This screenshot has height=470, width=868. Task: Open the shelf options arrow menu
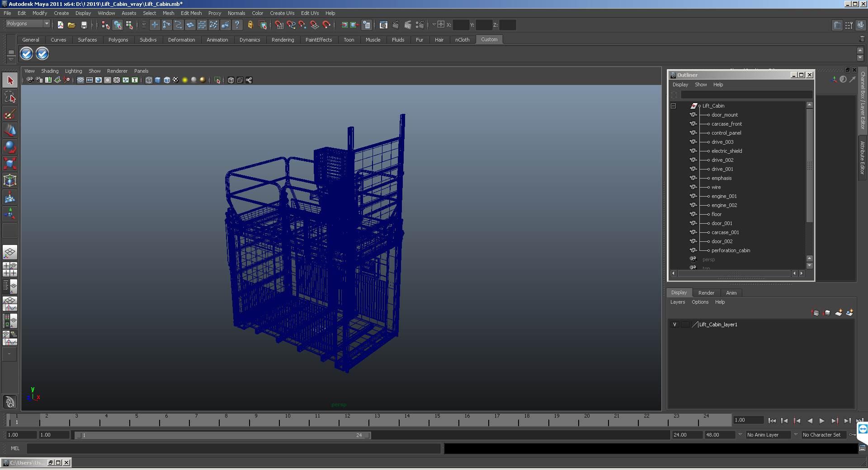point(11,59)
